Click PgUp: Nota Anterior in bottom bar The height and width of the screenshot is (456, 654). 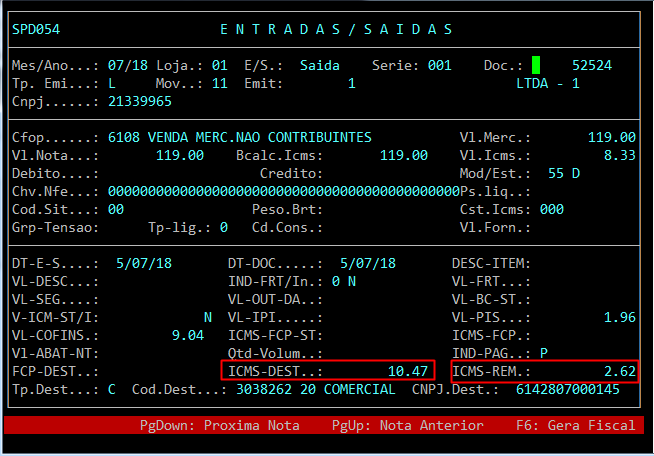tap(407, 425)
